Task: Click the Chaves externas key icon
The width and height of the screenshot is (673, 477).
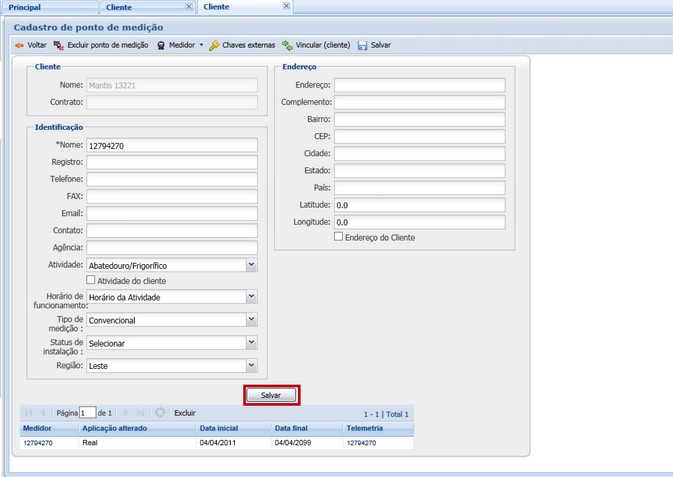Action: click(x=214, y=45)
